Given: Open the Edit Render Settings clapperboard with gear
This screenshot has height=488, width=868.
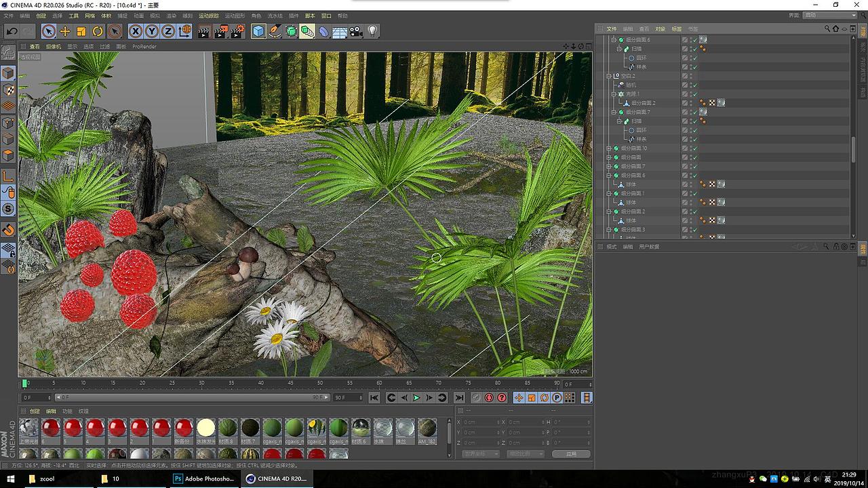Looking at the screenshot, I should pos(237,31).
